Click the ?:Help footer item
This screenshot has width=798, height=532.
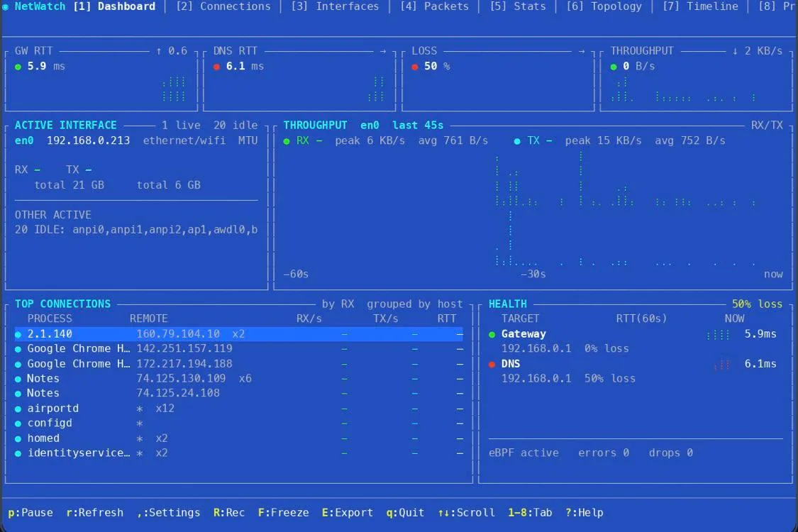(584, 513)
